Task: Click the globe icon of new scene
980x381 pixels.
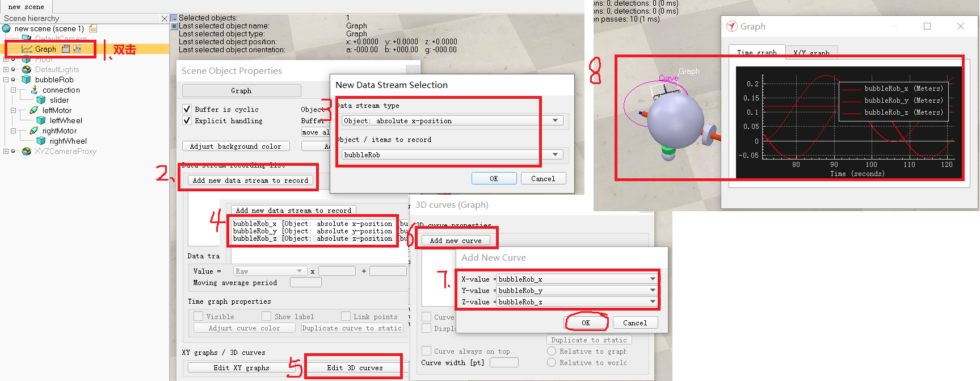Action: [x=6, y=28]
